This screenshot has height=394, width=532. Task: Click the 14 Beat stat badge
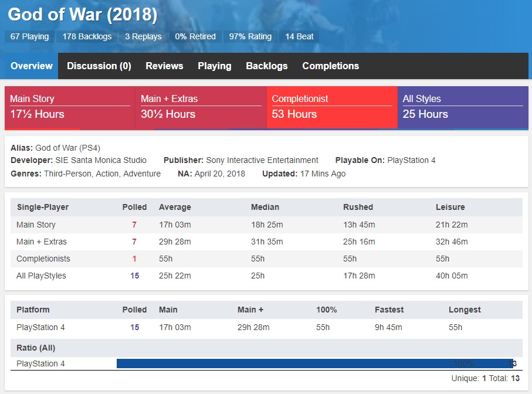click(x=299, y=36)
